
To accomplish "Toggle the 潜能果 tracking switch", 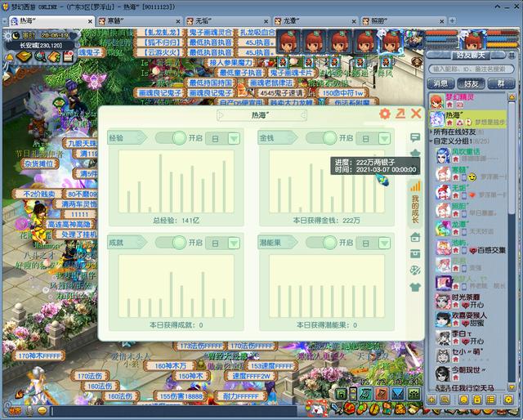I will point(321,243).
